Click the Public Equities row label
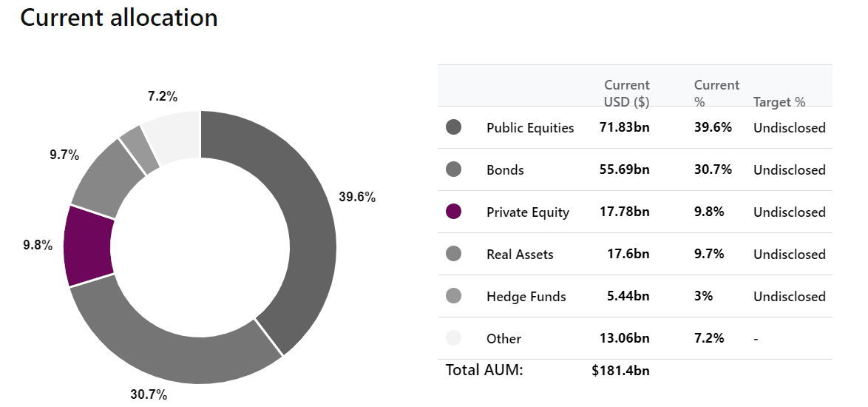 [x=530, y=128]
